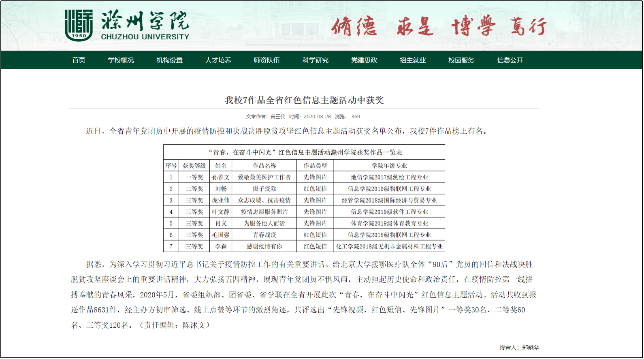Open the 机构设置 menu
644x359 pixels.
coord(169,60)
